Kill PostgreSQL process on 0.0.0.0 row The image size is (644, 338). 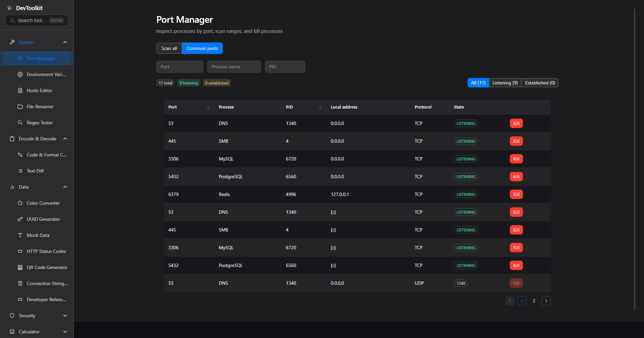pos(516,177)
